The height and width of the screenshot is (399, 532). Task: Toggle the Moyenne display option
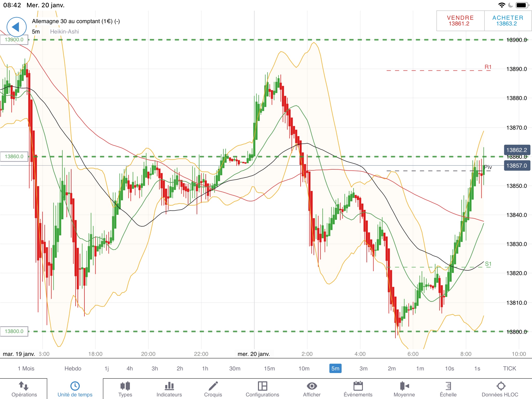(x=404, y=386)
